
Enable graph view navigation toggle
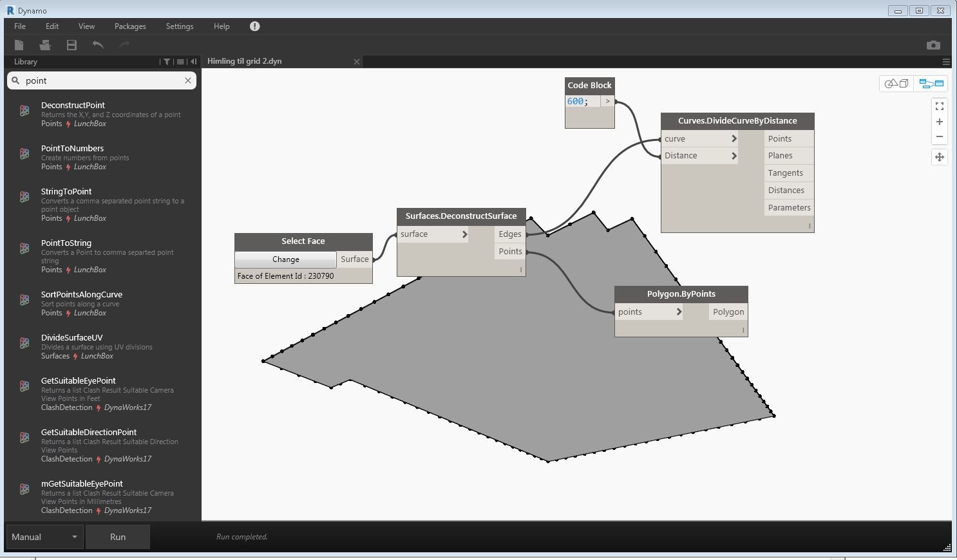[x=931, y=84]
